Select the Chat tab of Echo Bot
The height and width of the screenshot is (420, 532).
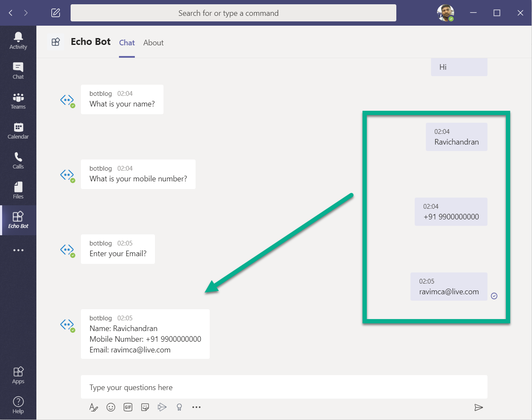pyautogui.click(x=127, y=43)
